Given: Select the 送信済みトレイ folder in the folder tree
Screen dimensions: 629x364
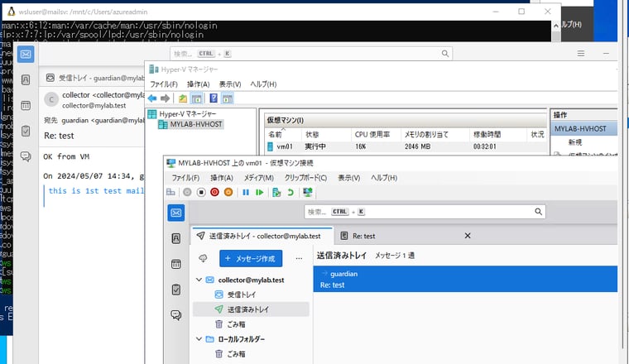Looking at the screenshot, I should [251, 309].
